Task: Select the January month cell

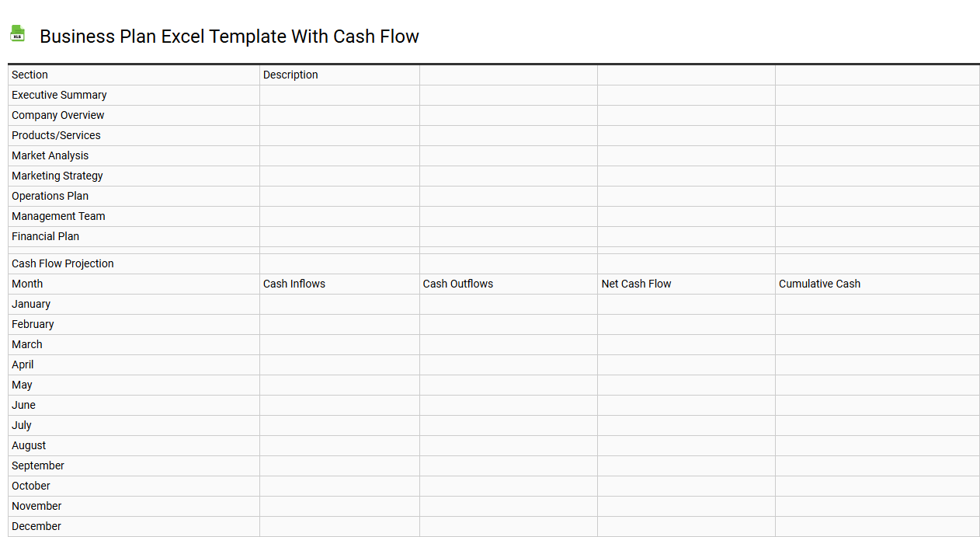Action: click(x=31, y=304)
